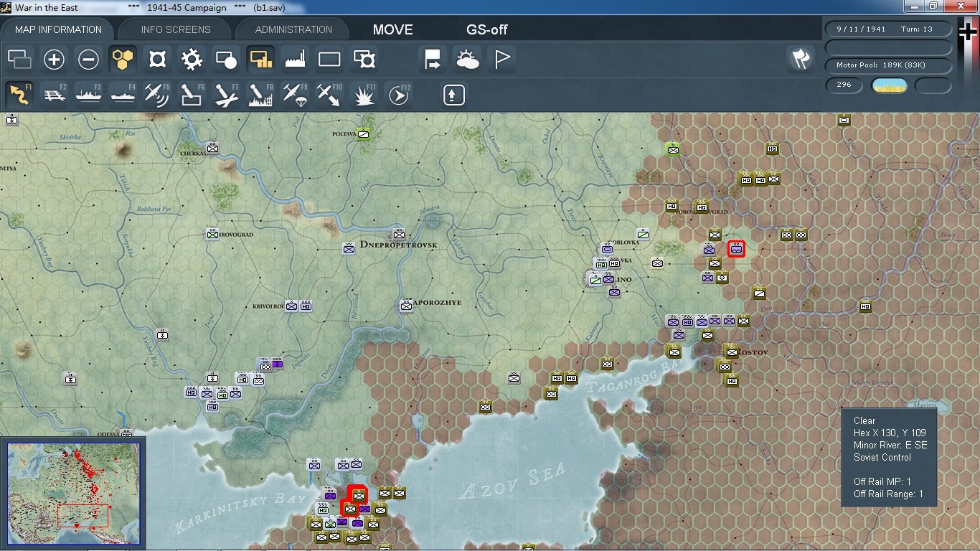The height and width of the screenshot is (551, 980).
Task: Click the rectangle-with-gear map info icon
Action: point(364,60)
